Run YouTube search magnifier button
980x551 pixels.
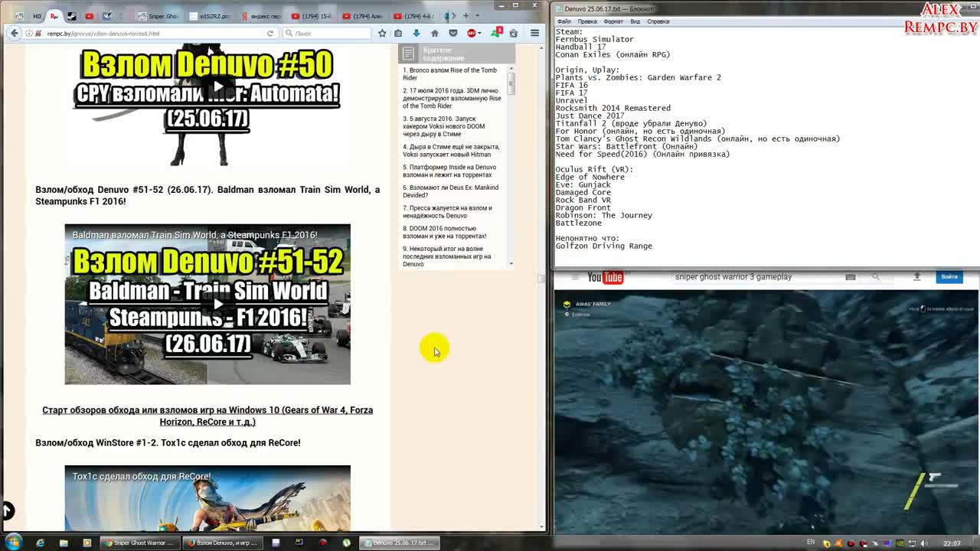coord(875,277)
